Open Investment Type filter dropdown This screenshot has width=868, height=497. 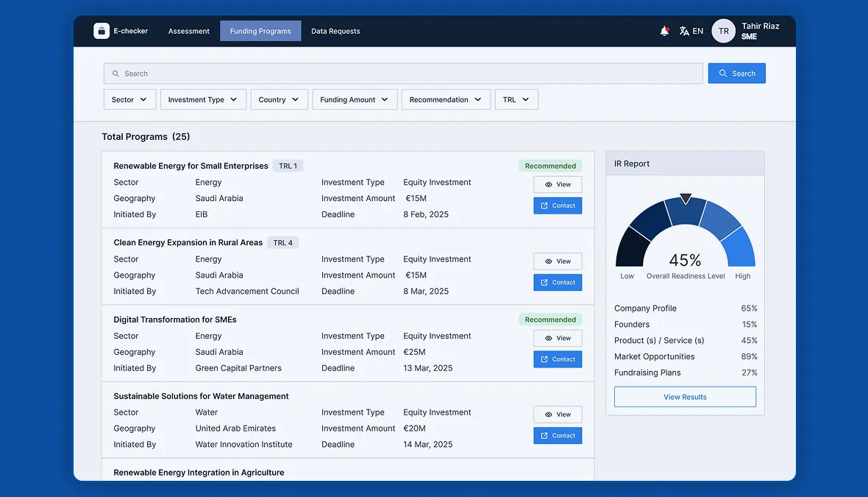point(203,99)
